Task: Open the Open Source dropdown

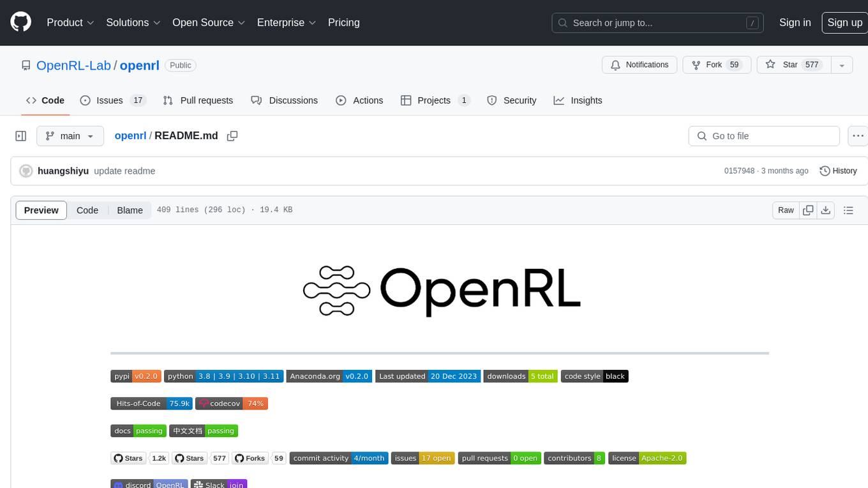Action: click(x=209, y=22)
